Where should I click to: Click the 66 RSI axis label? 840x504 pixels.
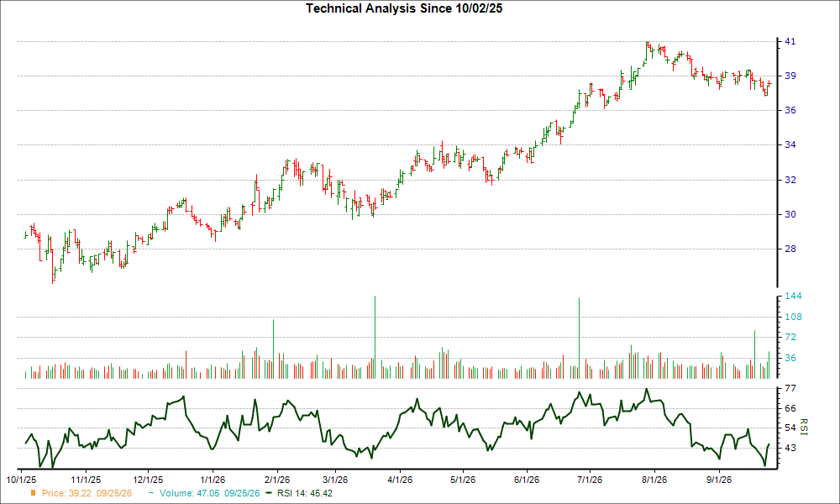tap(790, 409)
